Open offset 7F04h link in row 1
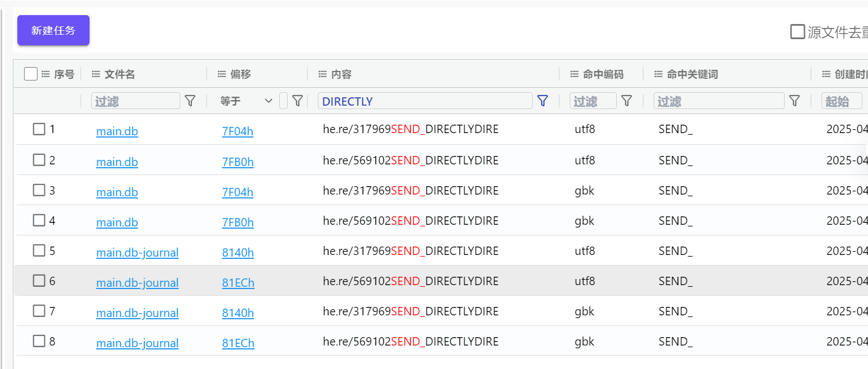The width and height of the screenshot is (868, 369). tap(237, 132)
